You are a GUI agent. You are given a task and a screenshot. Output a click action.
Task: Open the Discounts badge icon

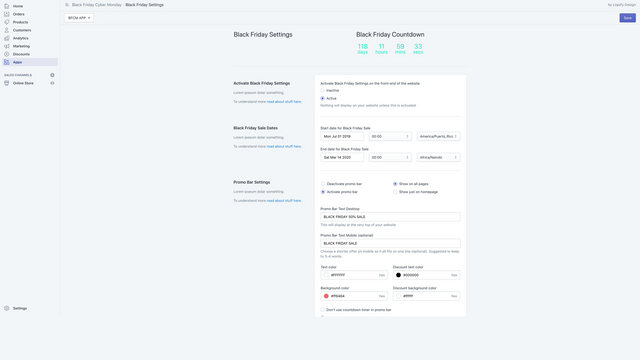[x=7, y=54]
